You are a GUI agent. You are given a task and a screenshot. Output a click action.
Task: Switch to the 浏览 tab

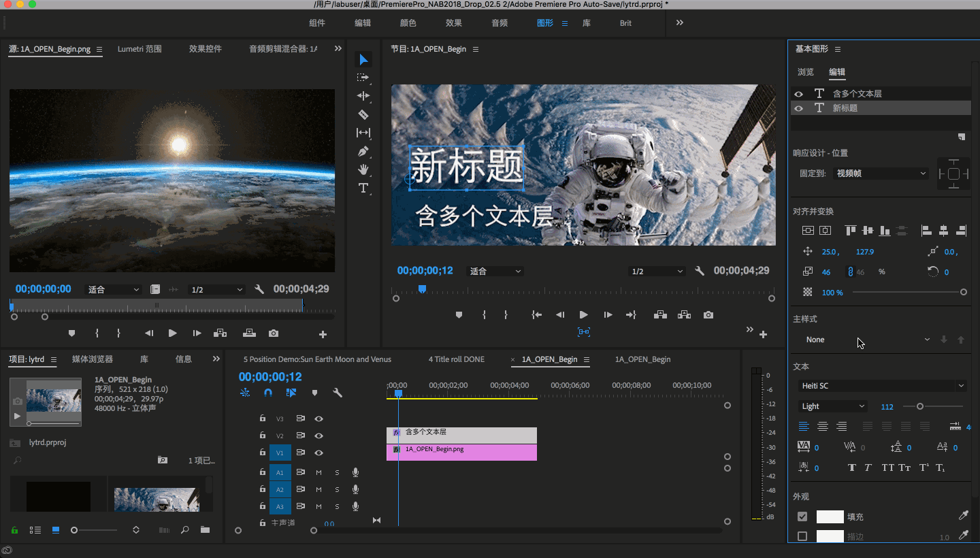pos(805,72)
